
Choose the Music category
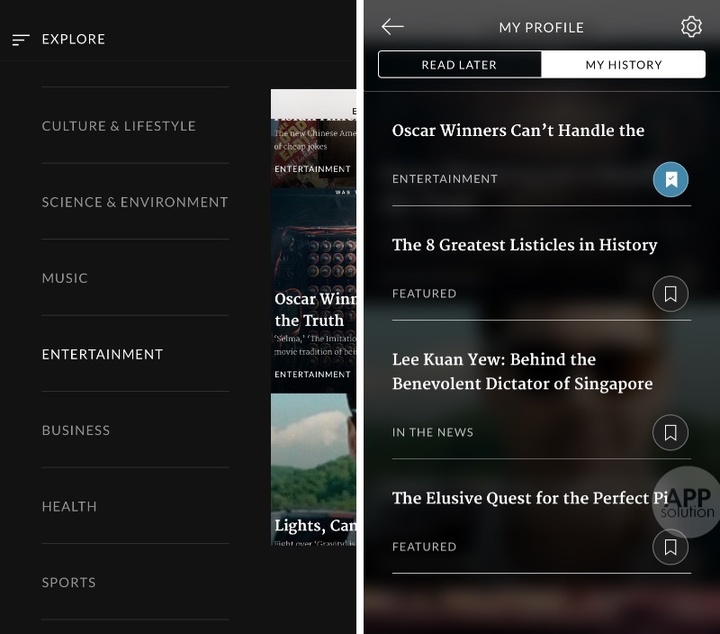[x=65, y=278]
